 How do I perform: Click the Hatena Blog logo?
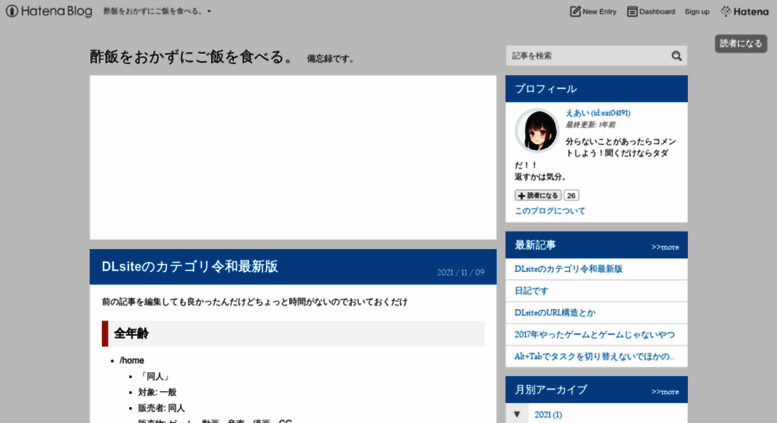(49, 11)
